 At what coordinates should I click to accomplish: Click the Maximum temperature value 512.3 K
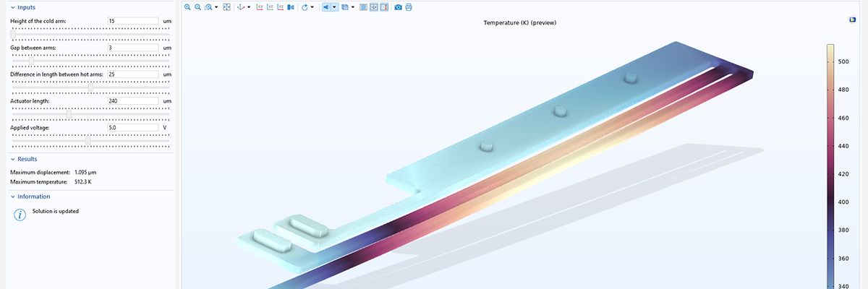(83, 182)
